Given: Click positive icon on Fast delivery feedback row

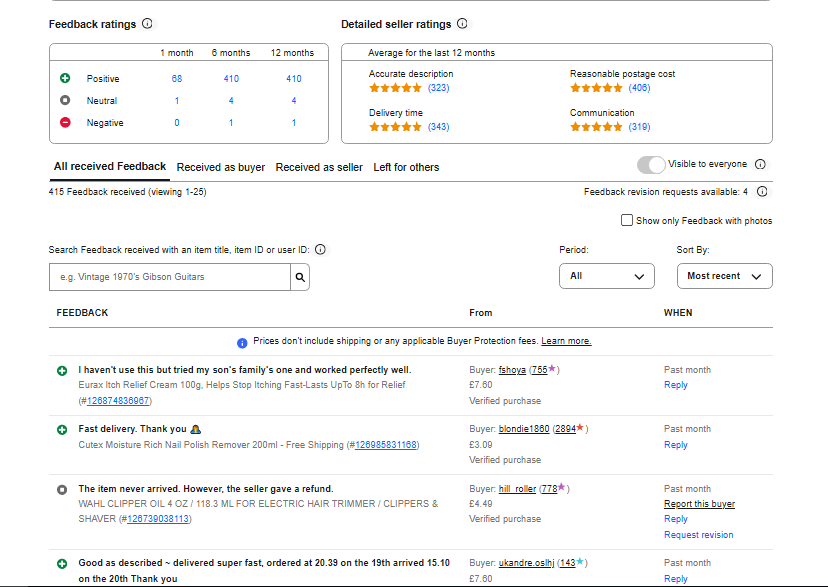Looking at the screenshot, I should click(x=62, y=430).
